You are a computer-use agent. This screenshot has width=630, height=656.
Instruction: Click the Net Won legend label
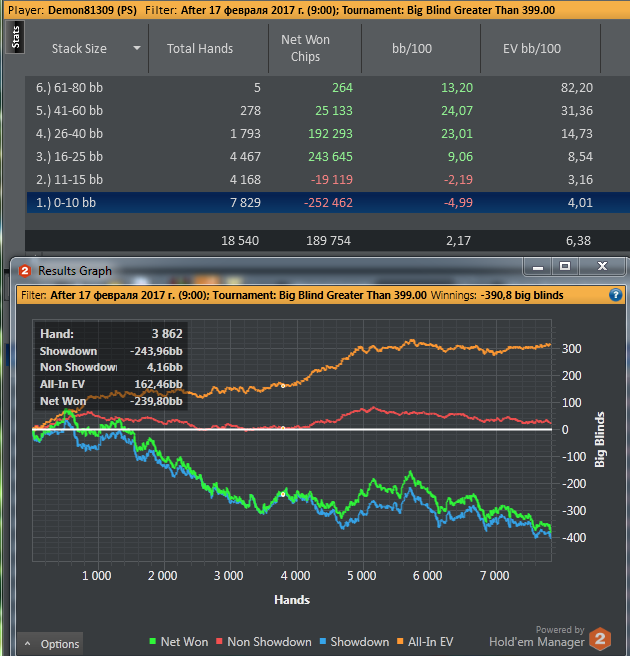[184, 642]
